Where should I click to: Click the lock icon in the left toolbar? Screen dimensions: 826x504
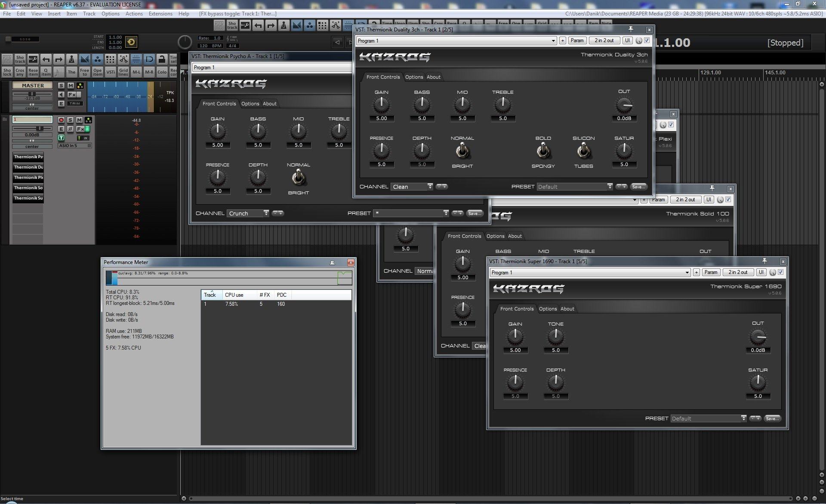tap(162, 59)
